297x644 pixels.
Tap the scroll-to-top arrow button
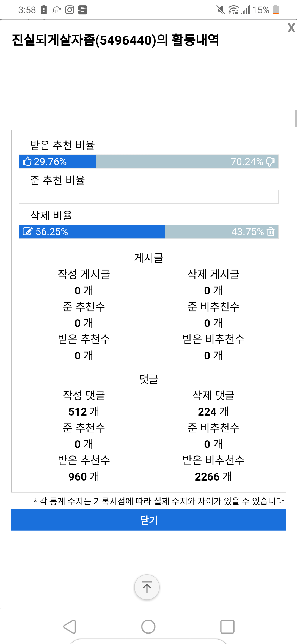coord(147,587)
